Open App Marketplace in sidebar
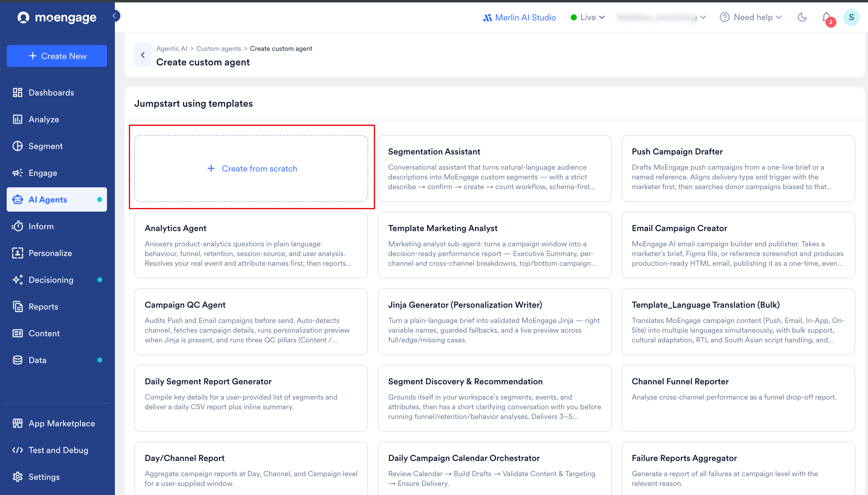 click(57, 423)
